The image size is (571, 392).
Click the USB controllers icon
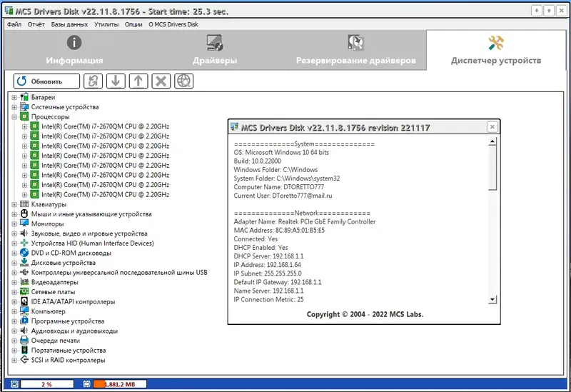24,272
